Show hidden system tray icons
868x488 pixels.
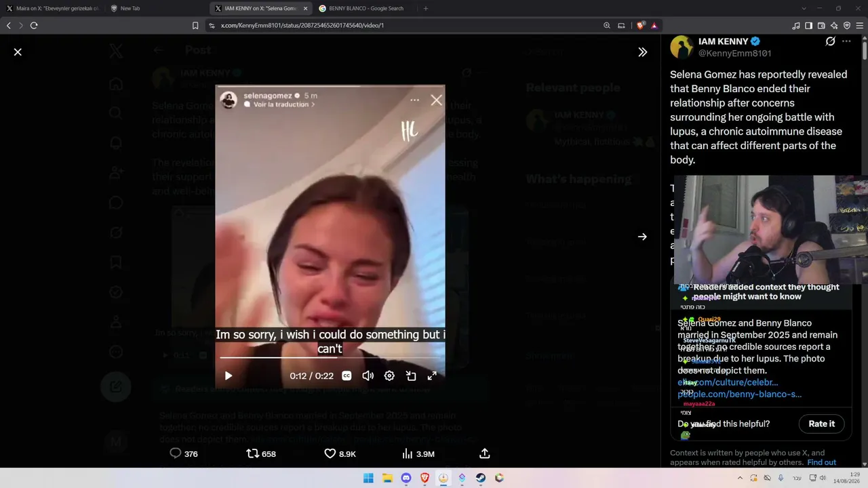740,478
